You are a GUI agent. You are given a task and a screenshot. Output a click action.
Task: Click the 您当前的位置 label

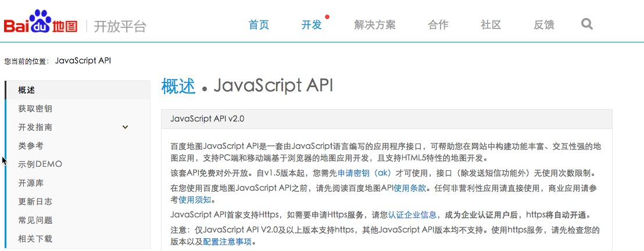point(26,61)
